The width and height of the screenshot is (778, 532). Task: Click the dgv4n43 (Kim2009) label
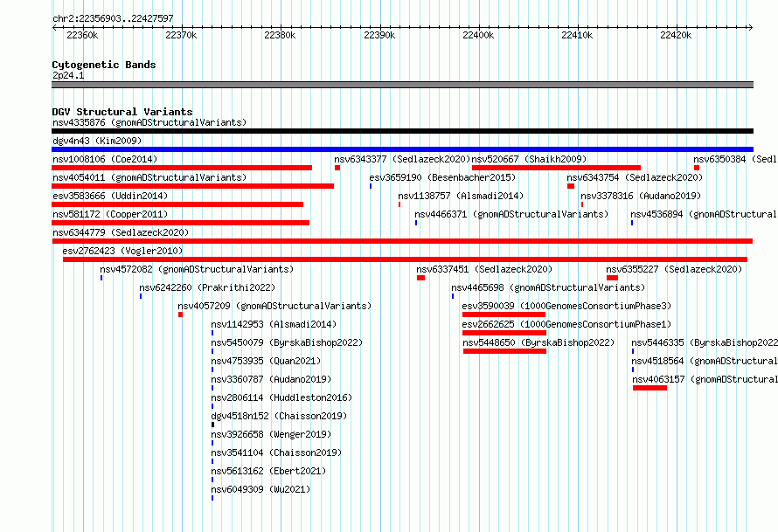(x=97, y=141)
